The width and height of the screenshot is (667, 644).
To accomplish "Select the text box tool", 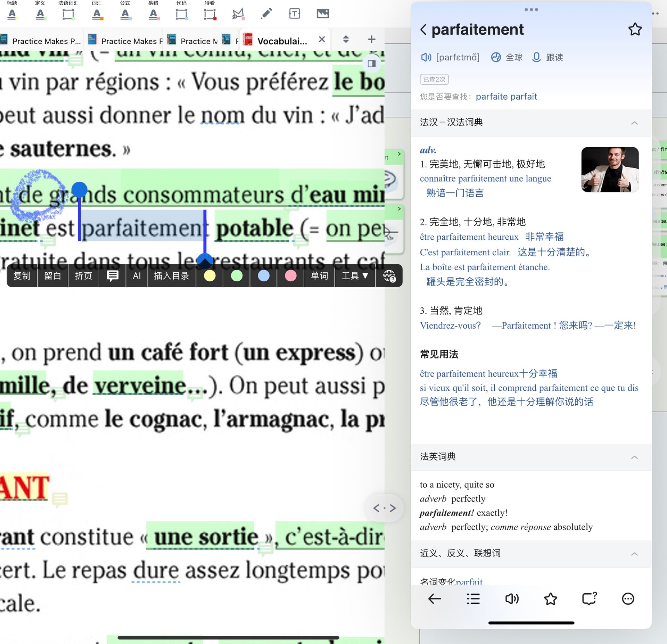I will [x=294, y=14].
